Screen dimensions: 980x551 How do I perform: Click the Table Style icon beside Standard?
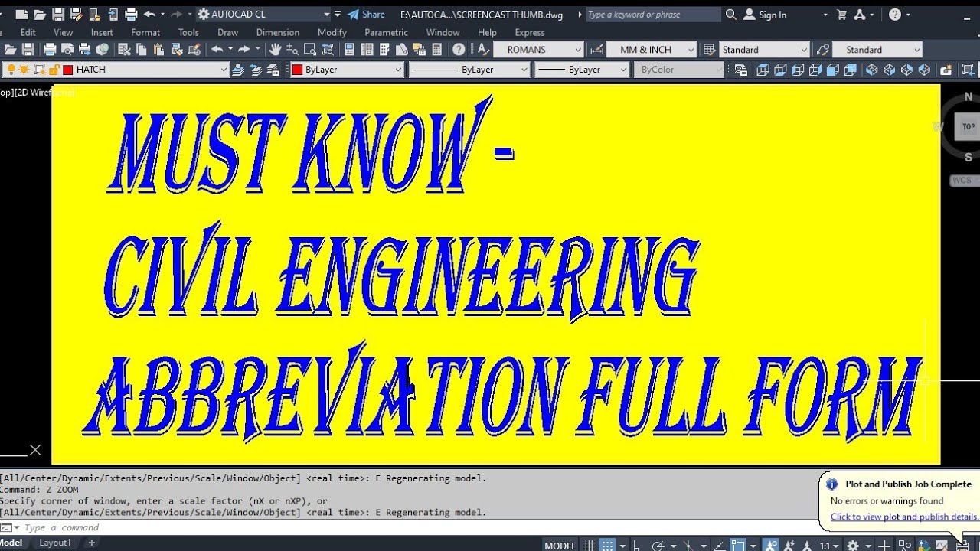coord(709,50)
